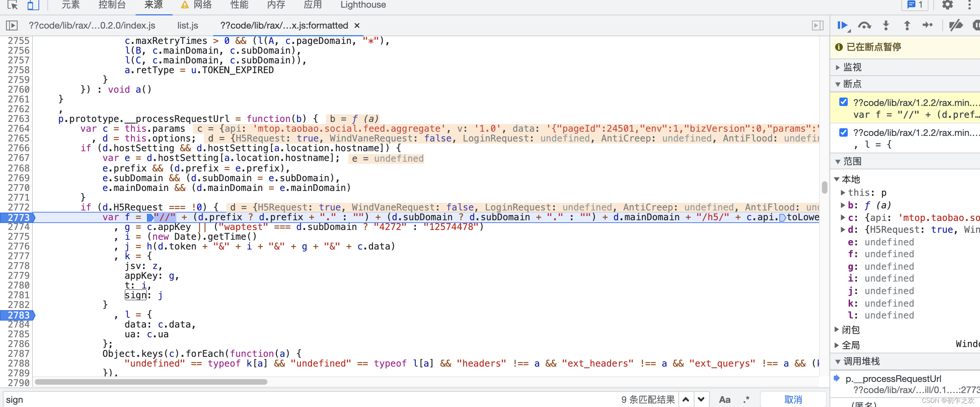The height and width of the screenshot is (407, 980).
Task: Jump to previous search match arrow
Action: pyautogui.click(x=686, y=399)
